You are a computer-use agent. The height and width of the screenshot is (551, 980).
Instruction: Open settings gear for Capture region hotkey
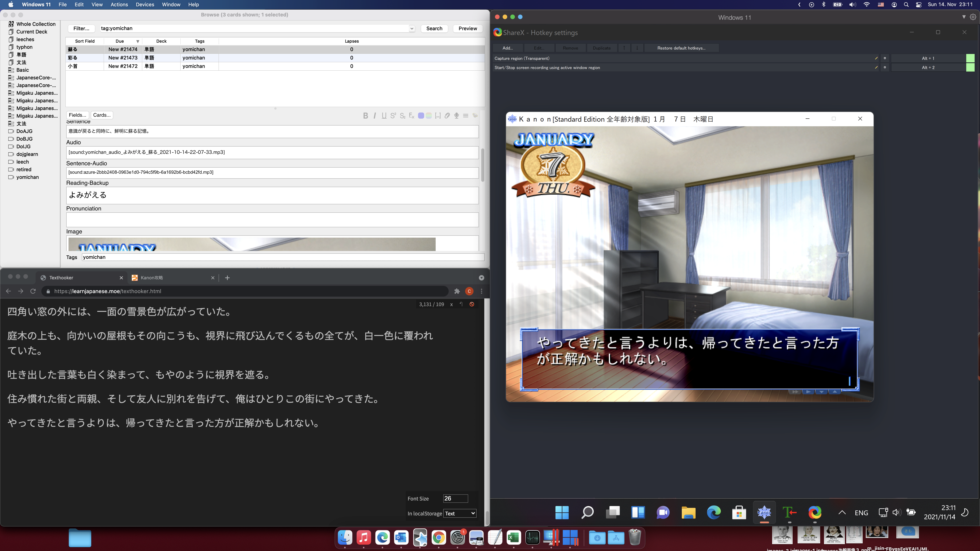pyautogui.click(x=885, y=58)
